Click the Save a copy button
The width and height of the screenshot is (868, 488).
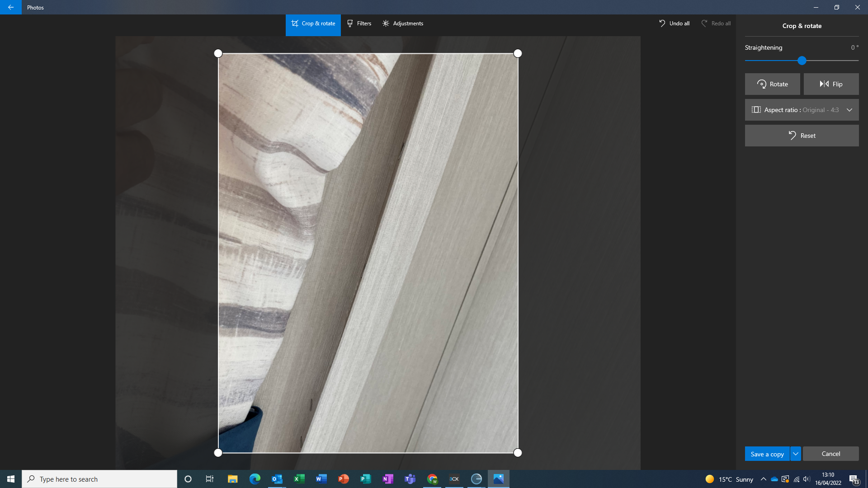[767, 454]
